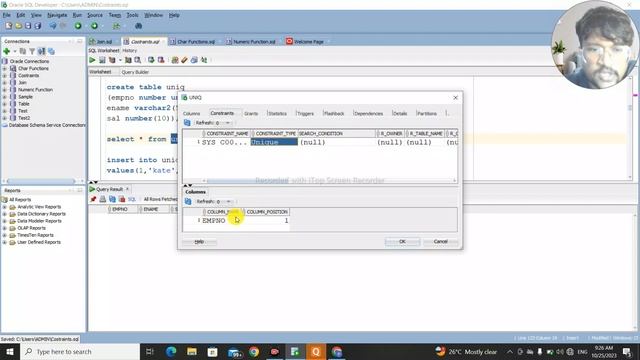Image resolution: width=640 pixels, height=360 pixels.
Task: Click the Run Statement green play icon
Action: point(92,60)
